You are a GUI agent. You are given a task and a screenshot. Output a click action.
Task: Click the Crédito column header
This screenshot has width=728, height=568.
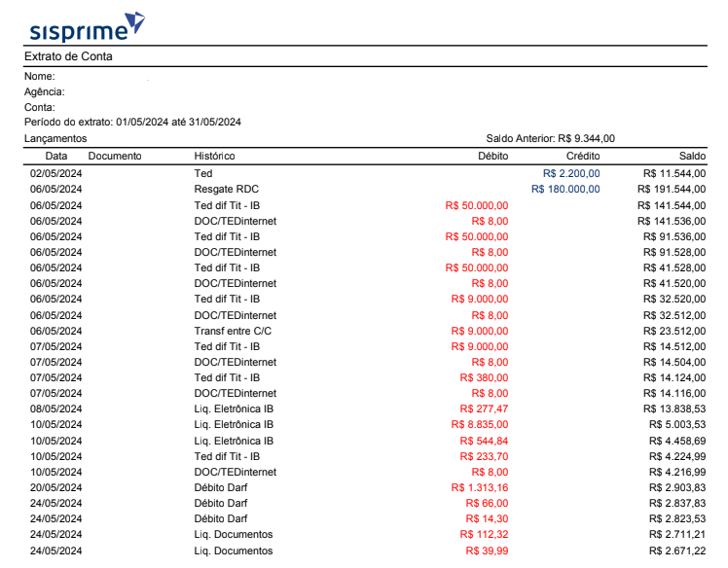[x=583, y=156]
